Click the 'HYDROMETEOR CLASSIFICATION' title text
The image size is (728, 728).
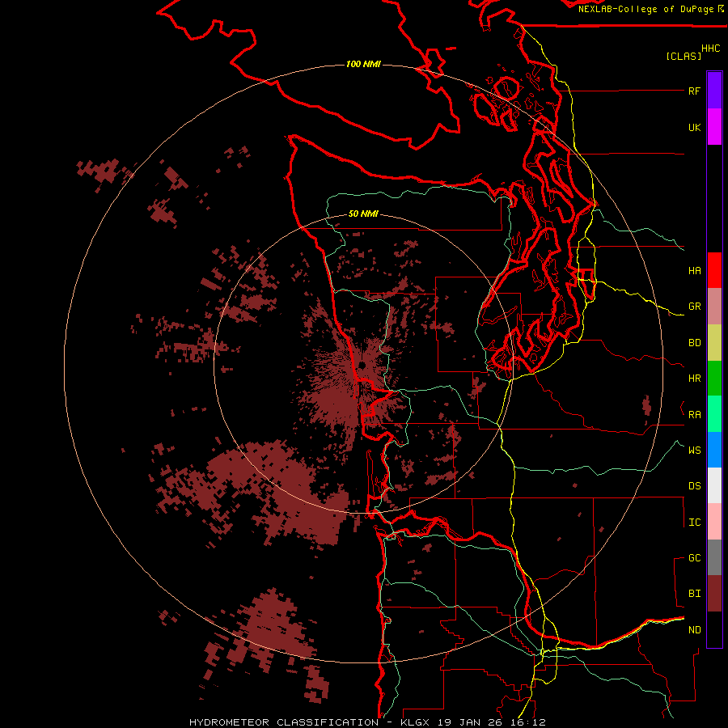[284, 722]
